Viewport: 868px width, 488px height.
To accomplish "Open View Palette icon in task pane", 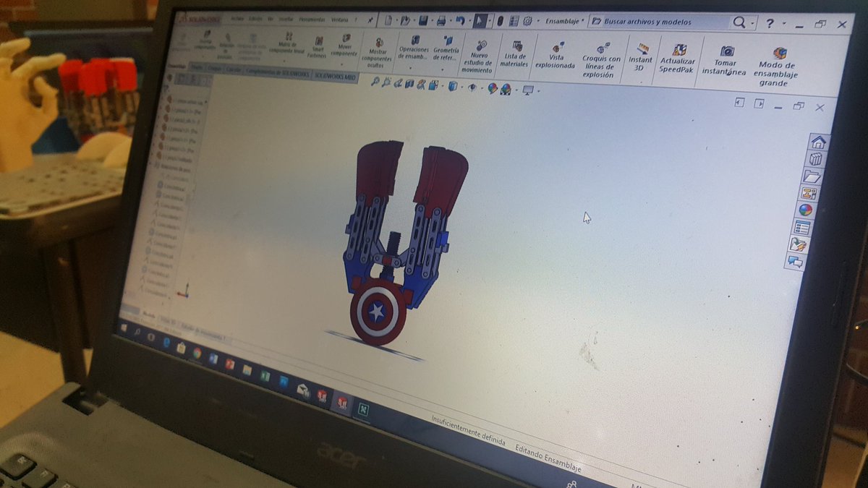I will coord(808,193).
